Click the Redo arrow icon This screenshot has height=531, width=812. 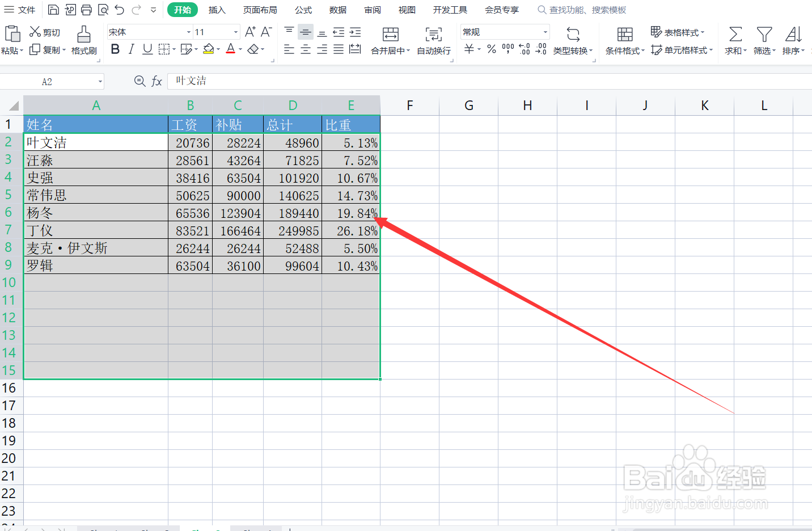point(136,10)
